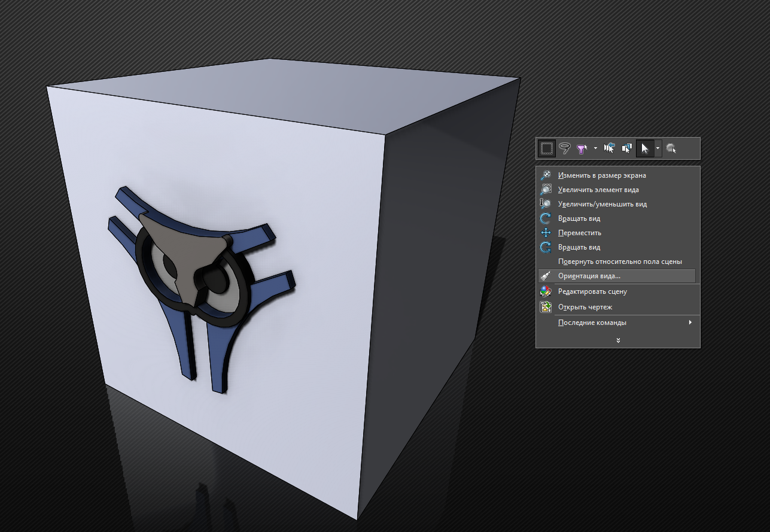This screenshot has width=770, height=532.
Task: Click 'Повернуть относительно пола сцены'
Action: pyautogui.click(x=617, y=262)
